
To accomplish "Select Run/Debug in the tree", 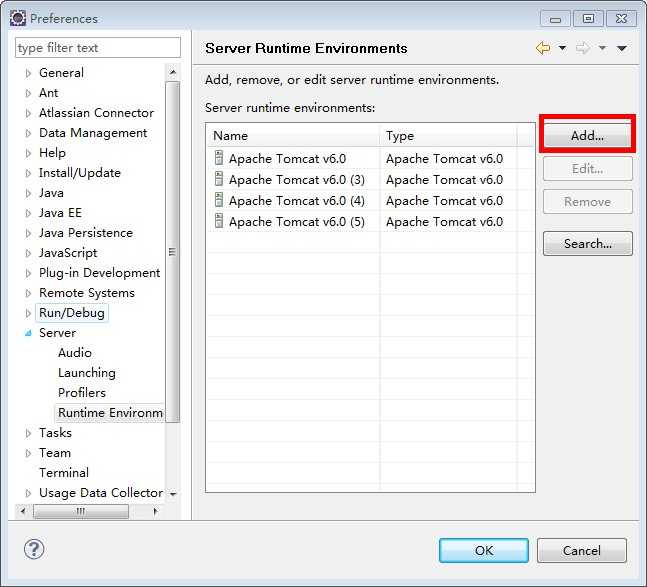I will 71,313.
